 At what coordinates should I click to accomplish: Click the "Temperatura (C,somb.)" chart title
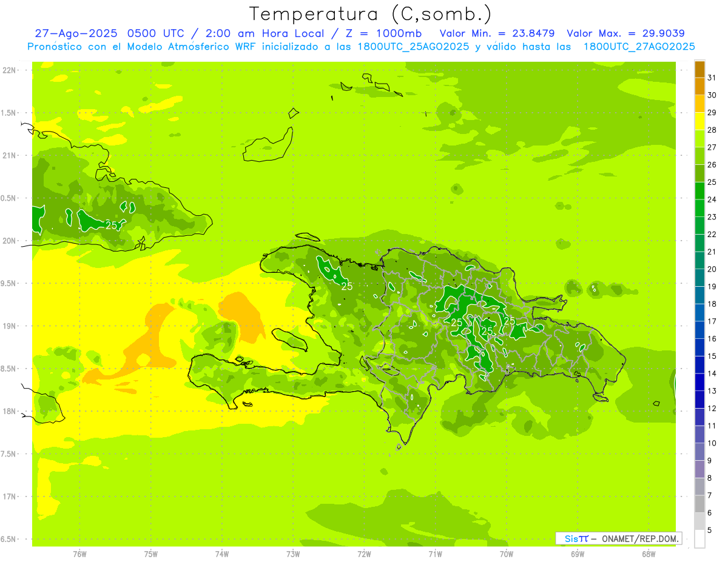(x=371, y=14)
